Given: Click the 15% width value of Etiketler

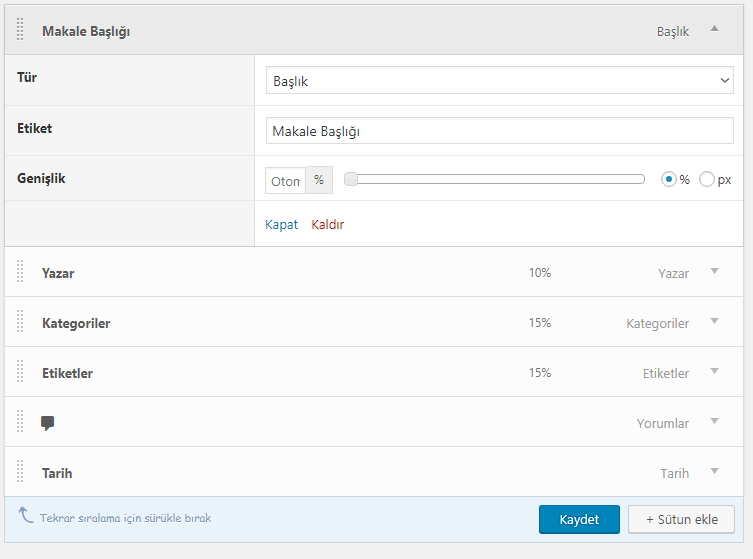Looking at the screenshot, I should coord(540,373).
